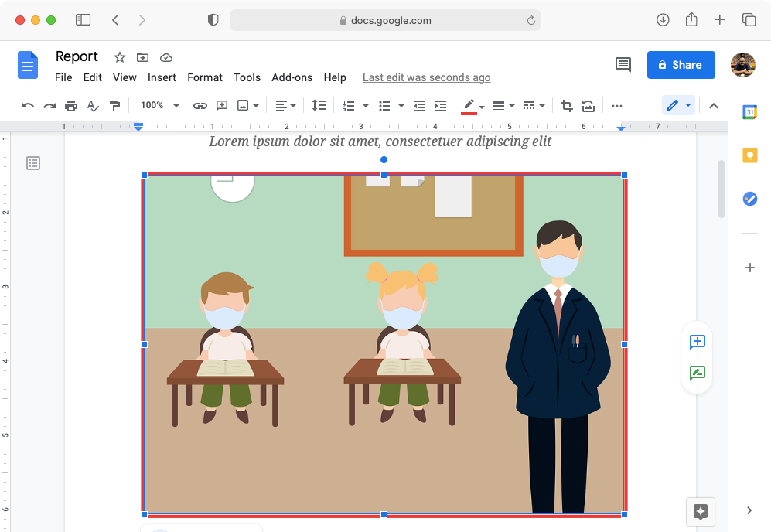Open the line spacing menu
The height and width of the screenshot is (532, 771).
coord(319,105)
